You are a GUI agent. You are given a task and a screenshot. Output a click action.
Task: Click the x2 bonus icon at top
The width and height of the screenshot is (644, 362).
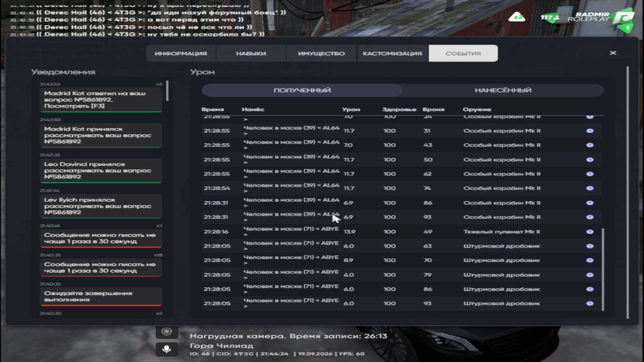pyautogui.click(x=517, y=17)
